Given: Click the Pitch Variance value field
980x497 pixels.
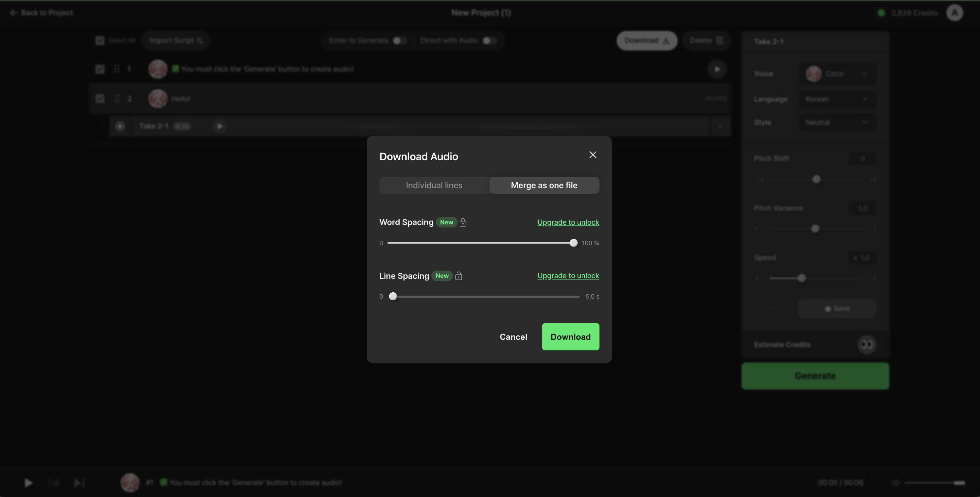Looking at the screenshot, I should tap(862, 208).
